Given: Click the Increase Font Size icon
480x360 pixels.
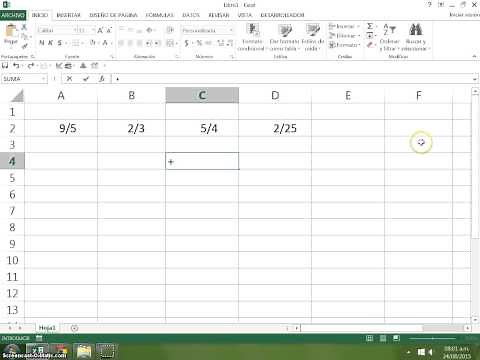Looking at the screenshot, I should tap(100, 31).
